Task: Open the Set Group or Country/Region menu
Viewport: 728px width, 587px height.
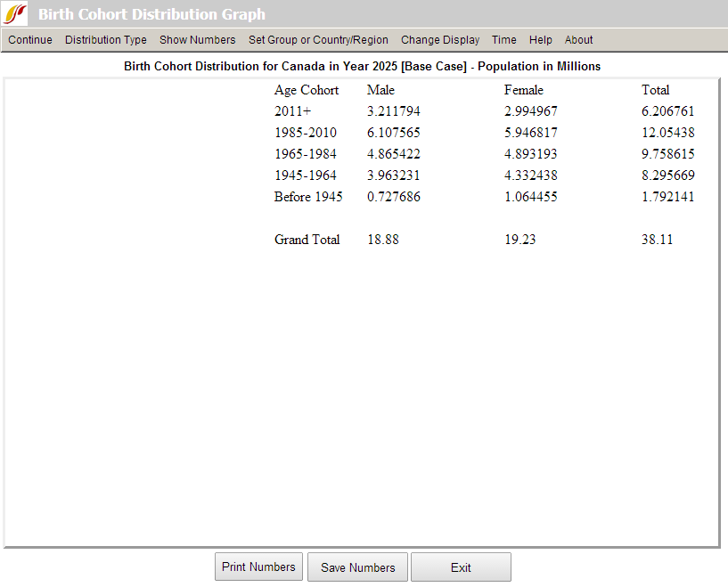Action: point(317,39)
